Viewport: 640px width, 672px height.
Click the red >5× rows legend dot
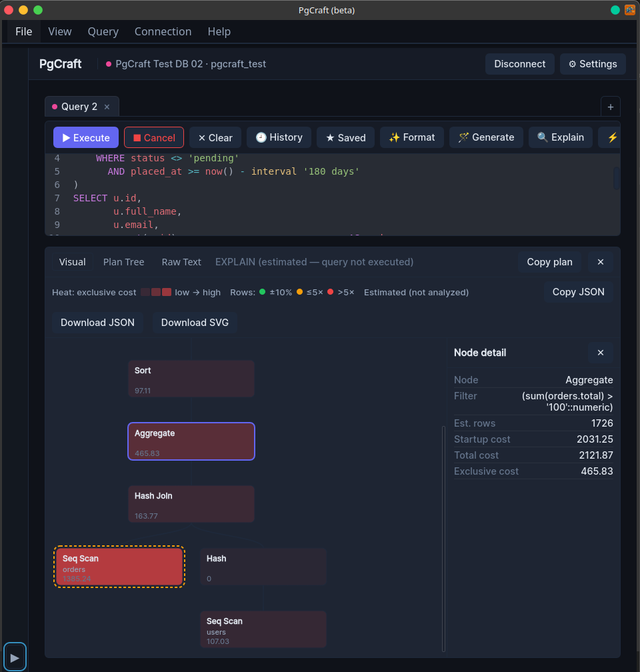(331, 292)
